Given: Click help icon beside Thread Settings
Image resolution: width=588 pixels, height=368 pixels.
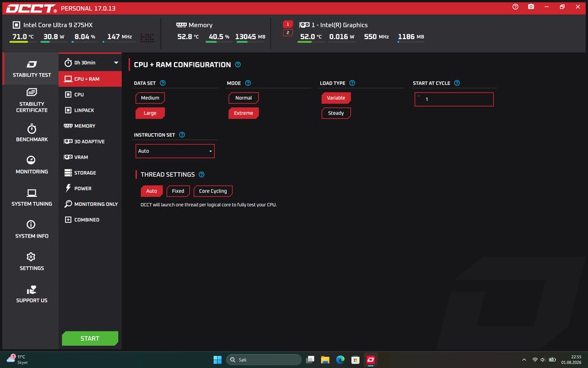Looking at the screenshot, I should tap(202, 175).
